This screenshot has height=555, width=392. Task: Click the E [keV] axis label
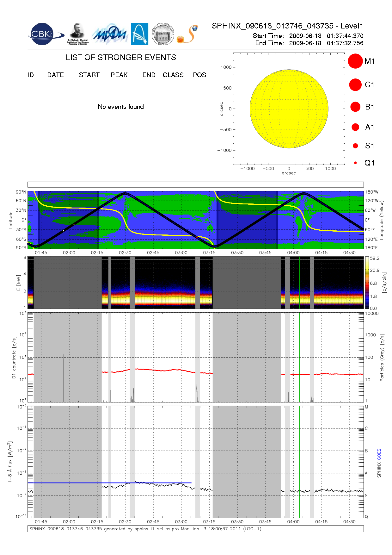[18, 283]
